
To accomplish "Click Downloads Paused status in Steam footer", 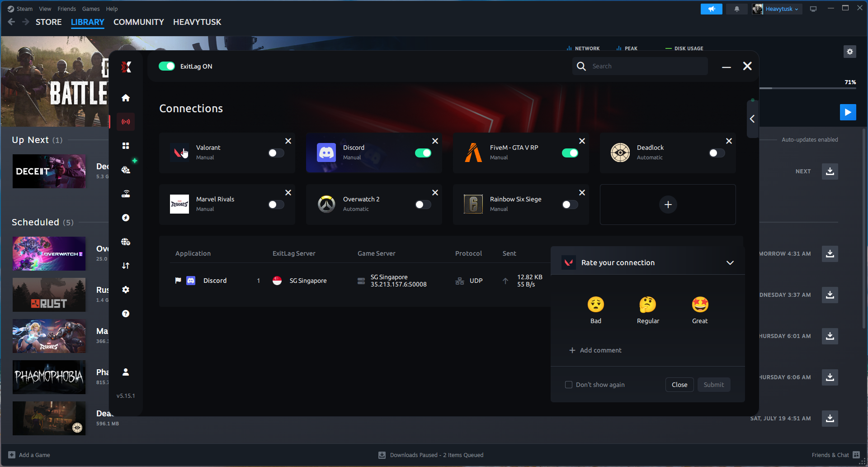I will click(x=431, y=455).
